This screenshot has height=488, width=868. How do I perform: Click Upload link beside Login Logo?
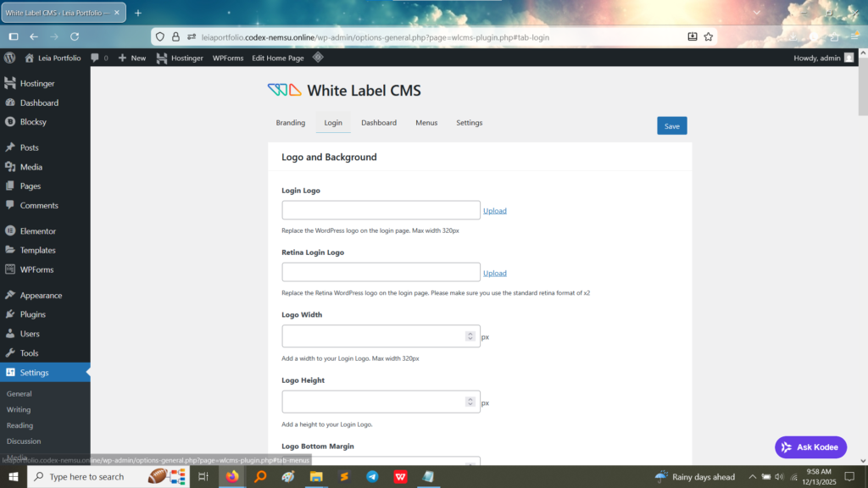click(495, 210)
